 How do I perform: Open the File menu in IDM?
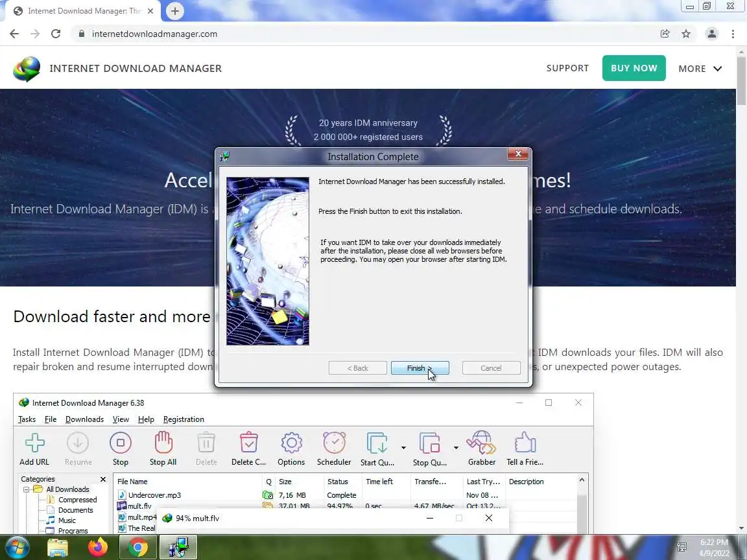51,419
